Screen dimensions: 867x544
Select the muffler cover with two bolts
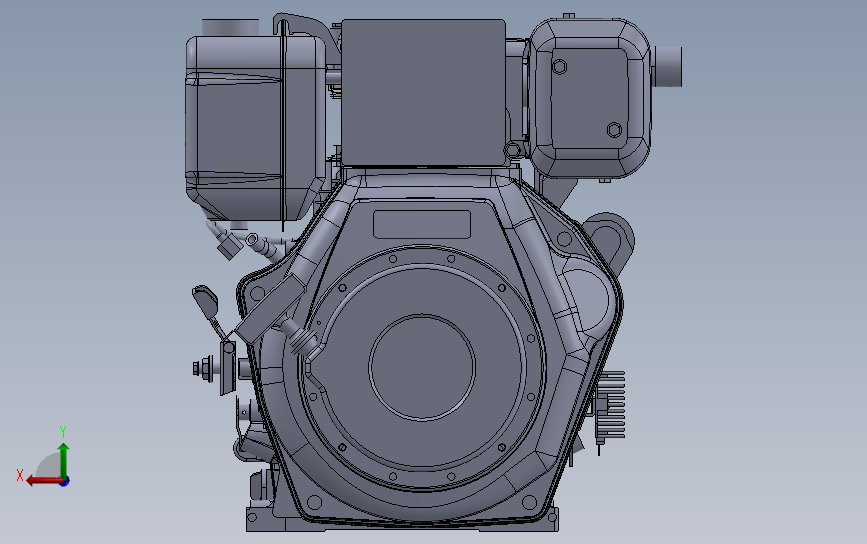pyautogui.click(x=589, y=98)
